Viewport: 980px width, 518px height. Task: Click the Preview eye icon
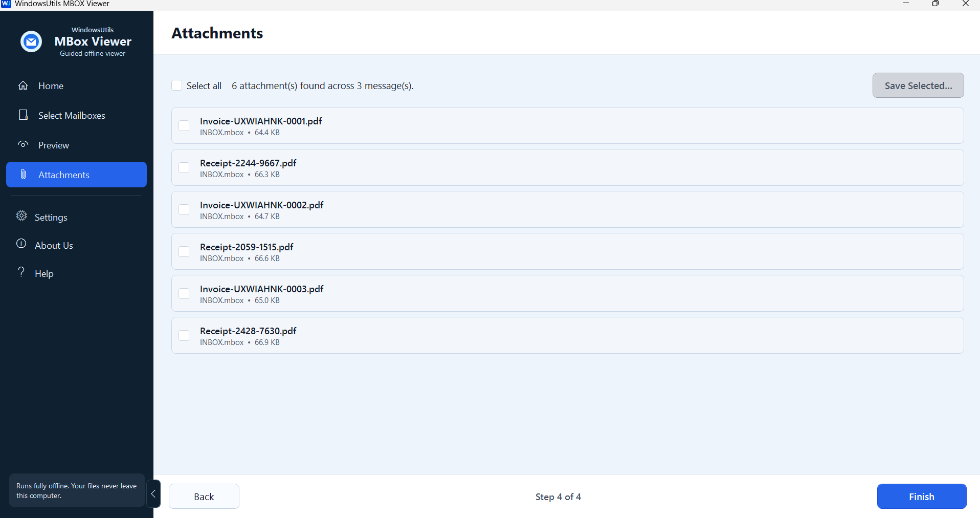pos(23,144)
